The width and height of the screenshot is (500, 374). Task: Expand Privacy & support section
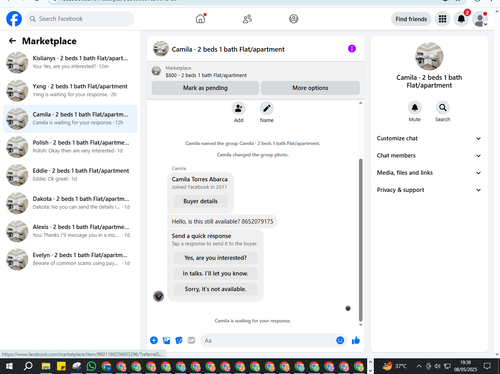point(429,190)
